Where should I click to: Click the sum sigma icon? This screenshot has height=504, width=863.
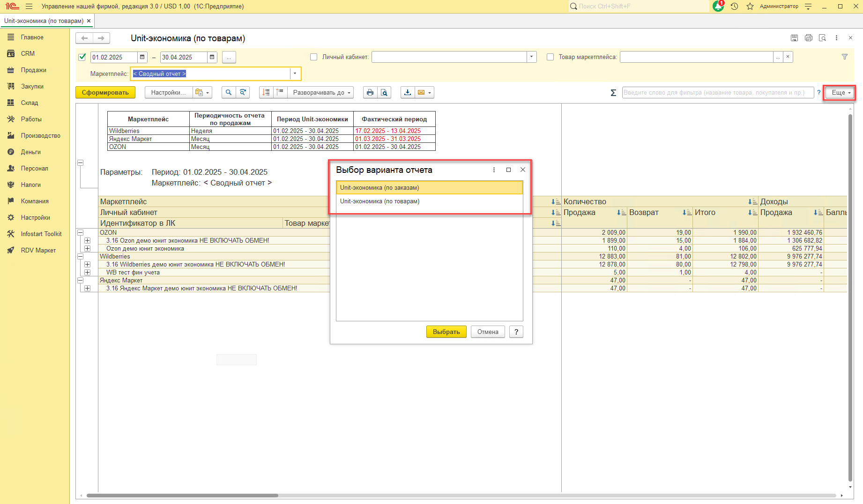tap(613, 93)
